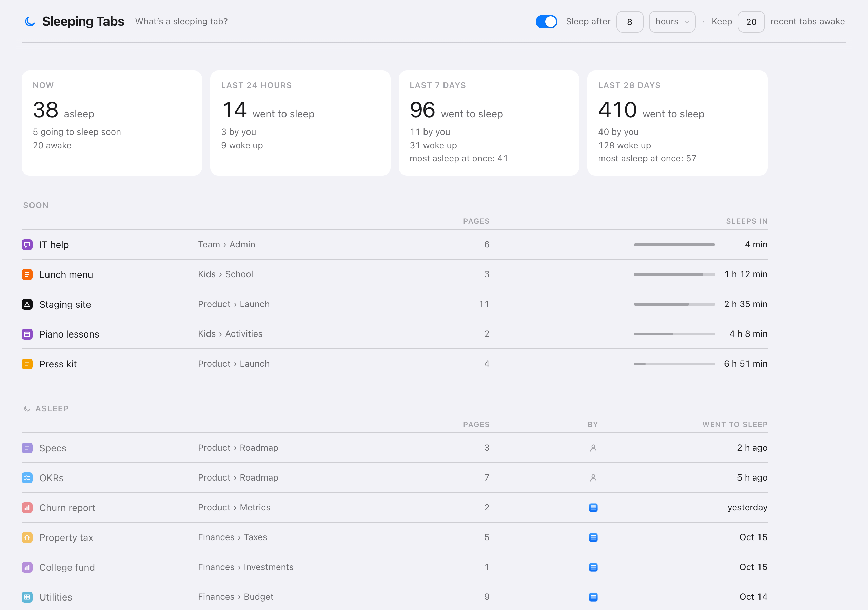
Task: Click the blue app icon in Utilities row
Action: tap(593, 597)
